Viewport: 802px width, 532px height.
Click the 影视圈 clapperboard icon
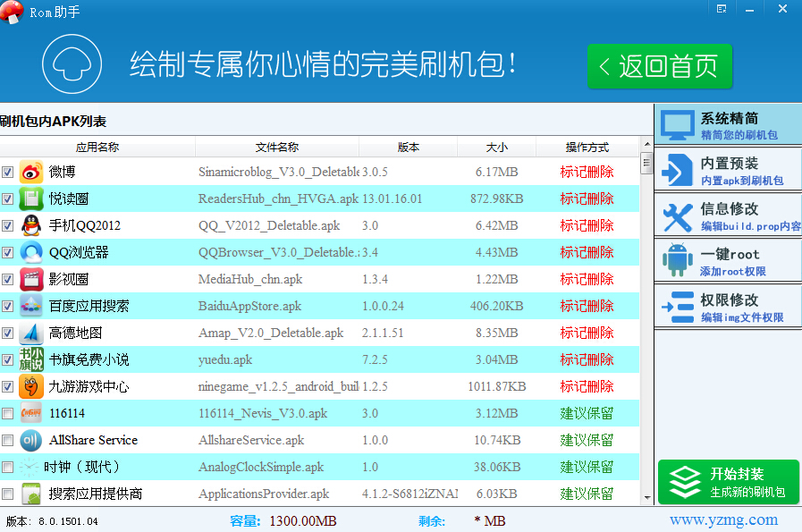point(31,279)
